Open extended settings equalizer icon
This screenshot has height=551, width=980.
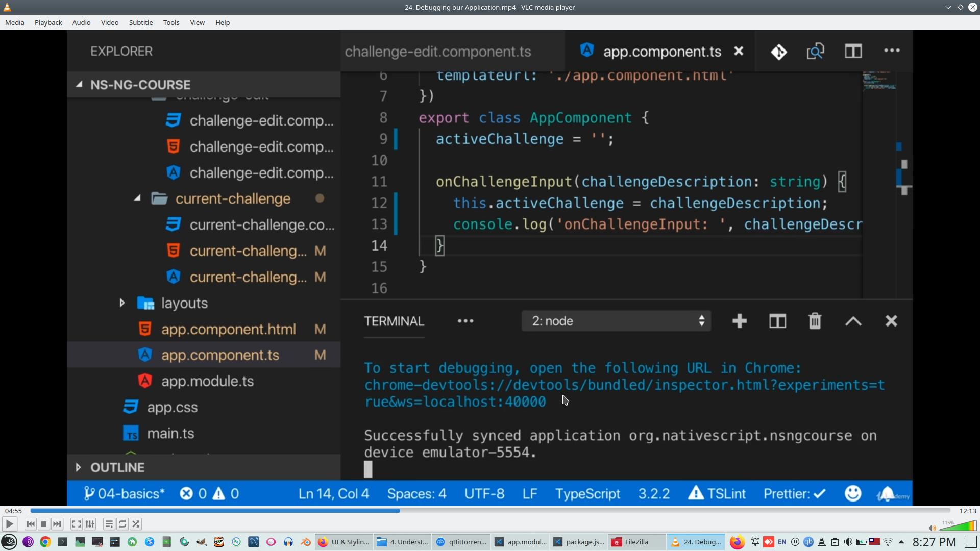point(90,524)
